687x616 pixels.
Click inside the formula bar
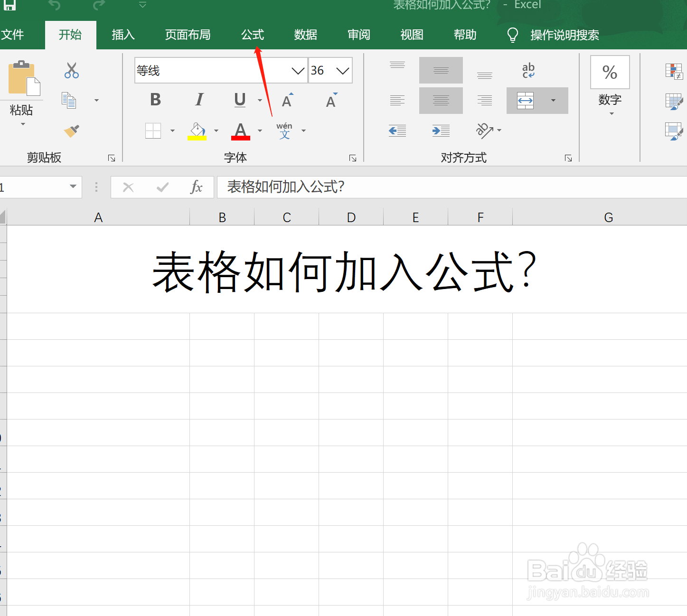(x=380, y=187)
